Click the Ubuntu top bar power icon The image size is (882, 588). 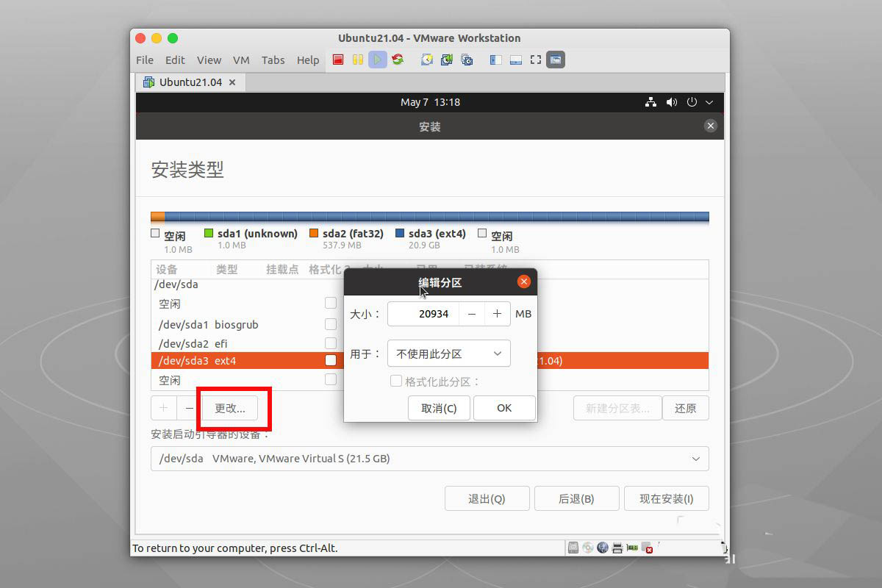[692, 102]
